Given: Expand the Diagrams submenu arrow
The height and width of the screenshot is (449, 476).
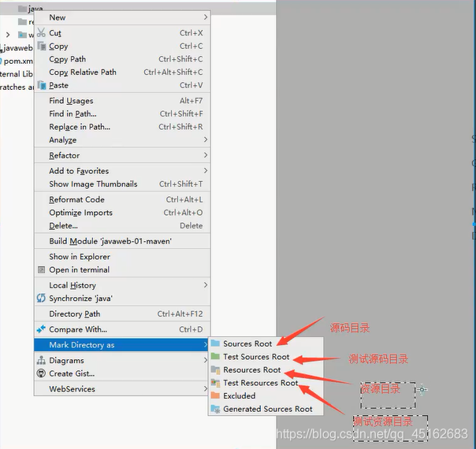Looking at the screenshot, I should click(206, 360).
